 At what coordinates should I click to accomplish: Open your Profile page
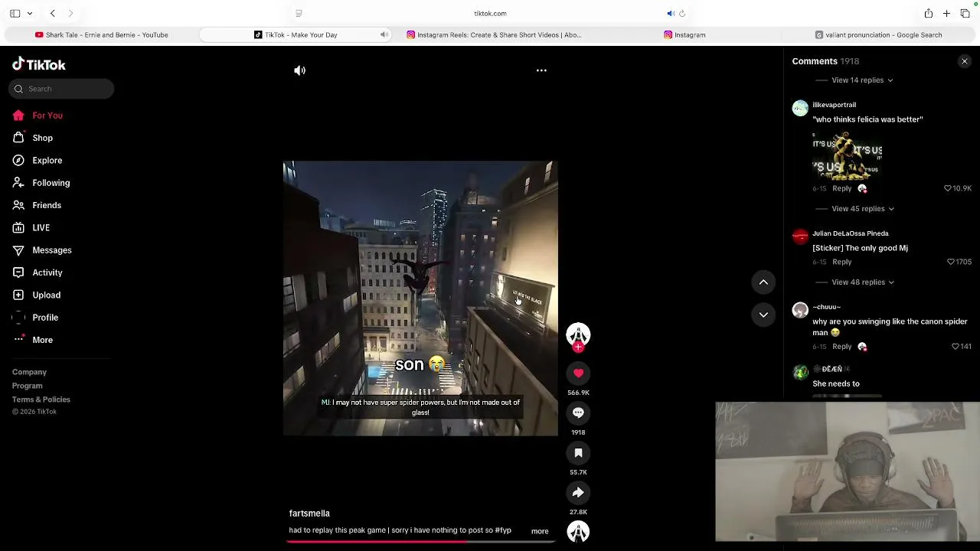tap(35, 318)
